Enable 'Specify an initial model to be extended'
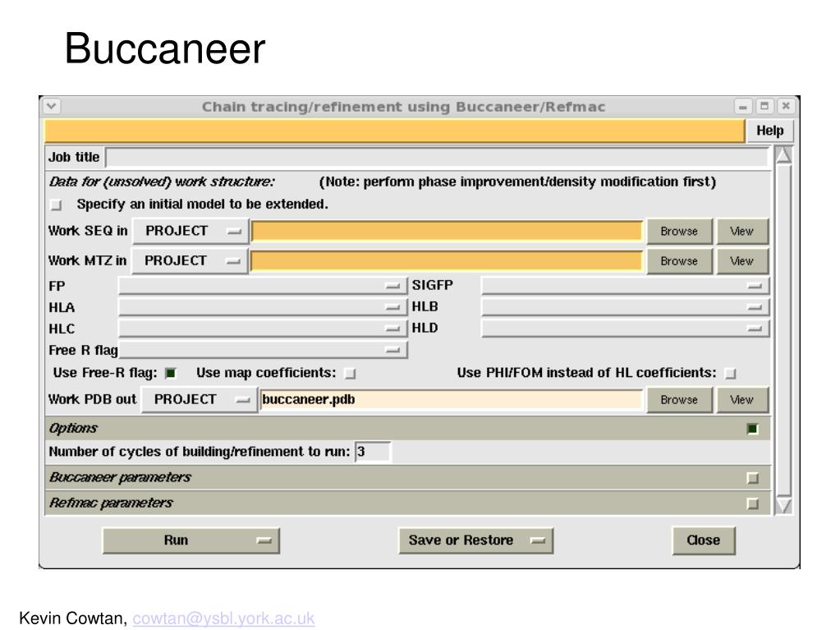Viewport: 840px width, 630px height. (x=57, y=205)
